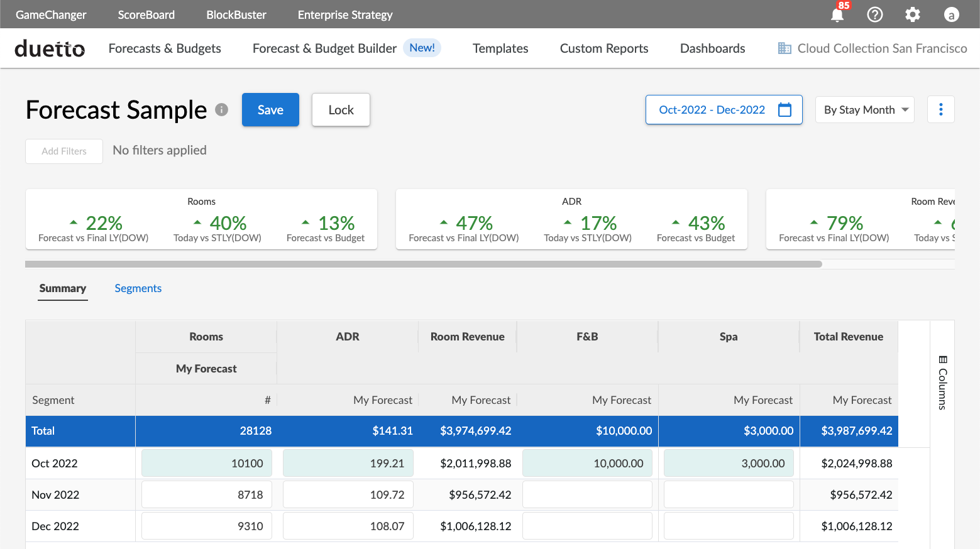Open settings gear icon
Screen dimensions: 980x549
(x=913, y=14)
